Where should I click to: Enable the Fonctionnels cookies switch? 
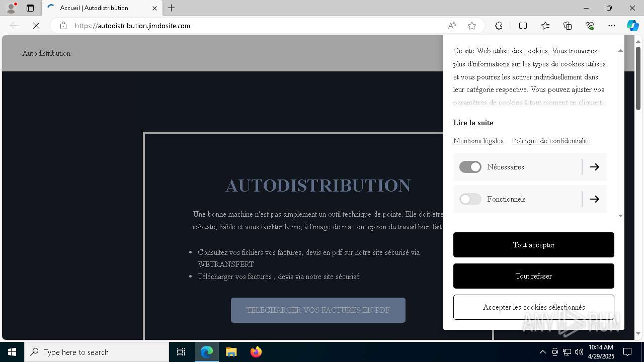click(470, 199)
